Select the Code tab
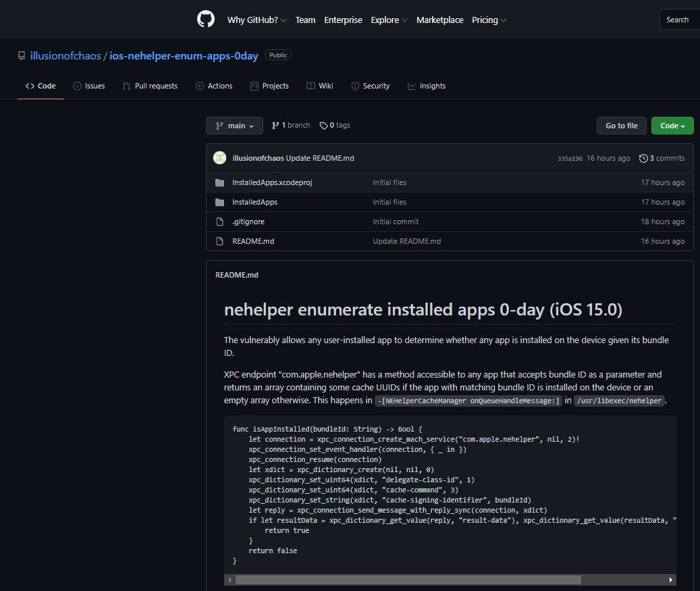Viewport: 700px width, 591px height. tap(41, 86)
